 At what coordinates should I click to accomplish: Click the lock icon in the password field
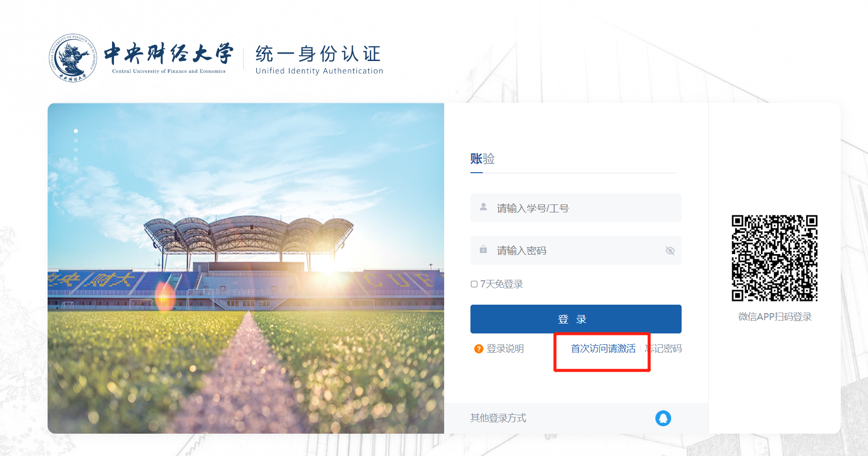click(483, 251)
